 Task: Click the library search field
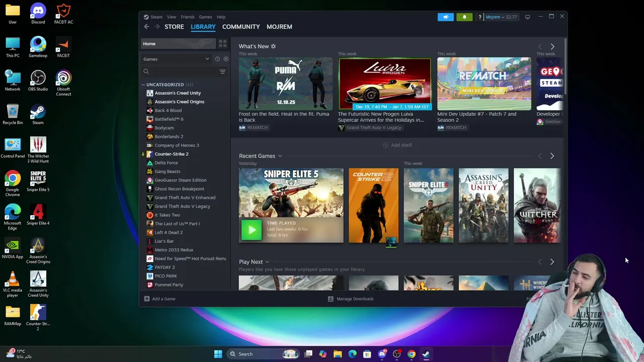180,72
